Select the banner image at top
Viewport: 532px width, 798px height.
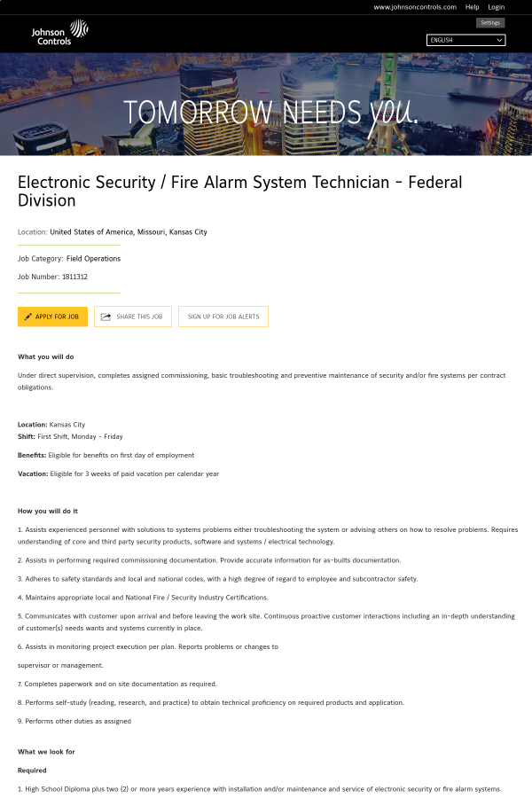266,104
